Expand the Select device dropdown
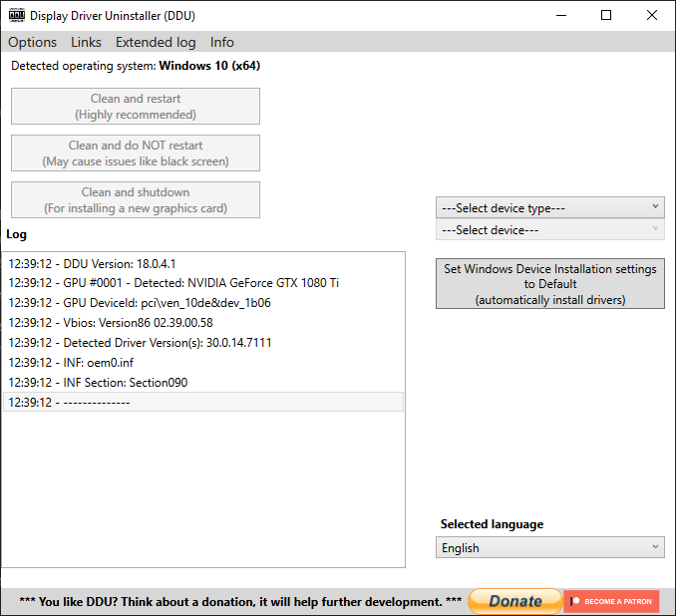676x616 pixels. 550,230
